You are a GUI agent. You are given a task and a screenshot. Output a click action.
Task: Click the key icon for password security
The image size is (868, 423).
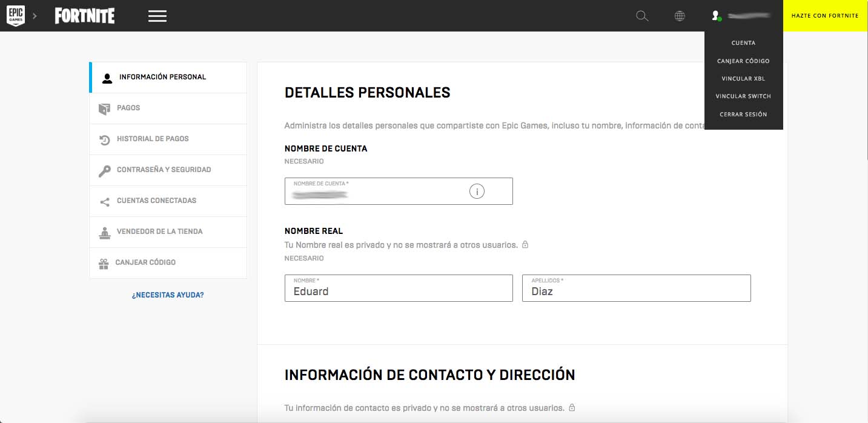click(104, 171)
